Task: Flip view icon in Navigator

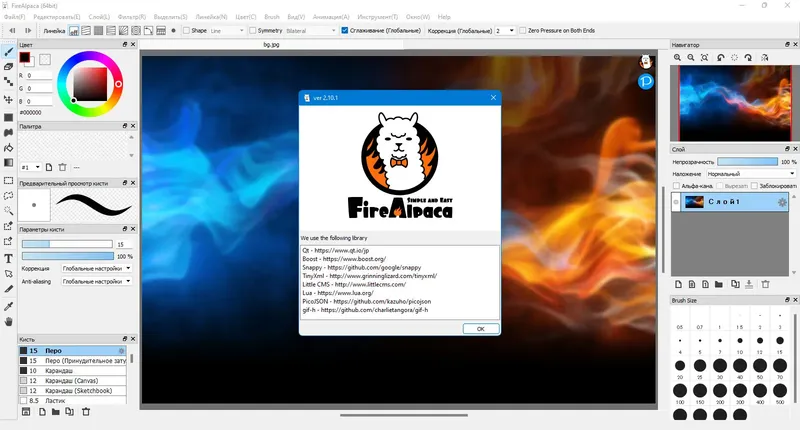Action: (764, 58)
